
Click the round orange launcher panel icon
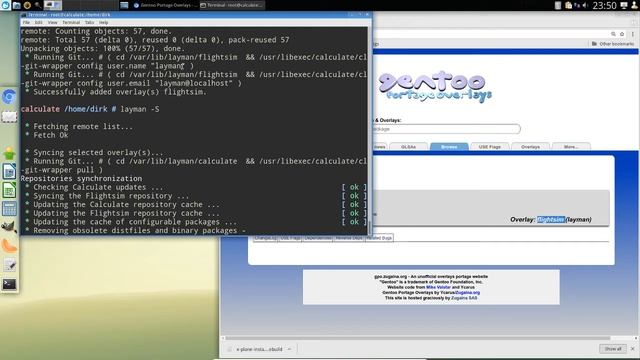tap(27, 5)
